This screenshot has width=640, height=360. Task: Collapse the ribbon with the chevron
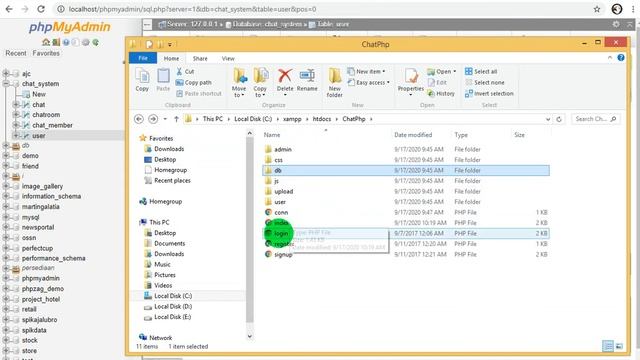[x=610, y=58]
